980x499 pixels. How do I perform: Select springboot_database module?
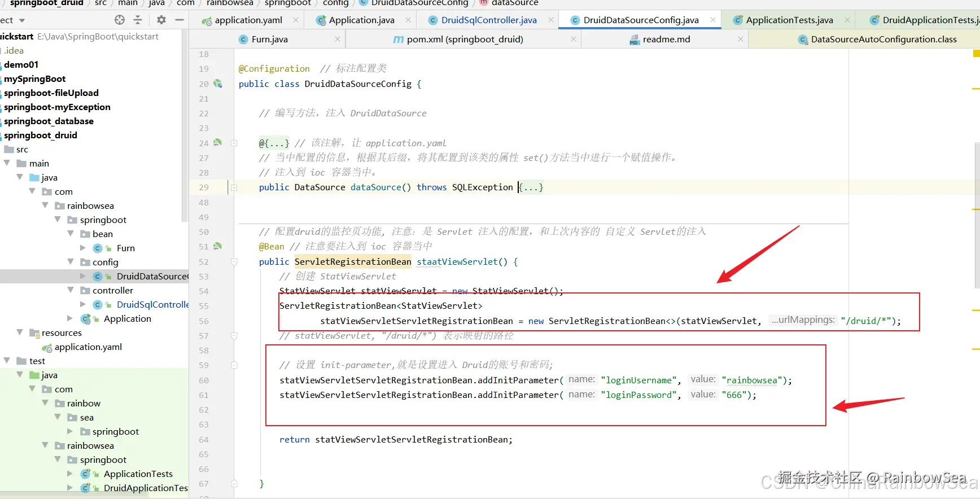pos(49,121)
